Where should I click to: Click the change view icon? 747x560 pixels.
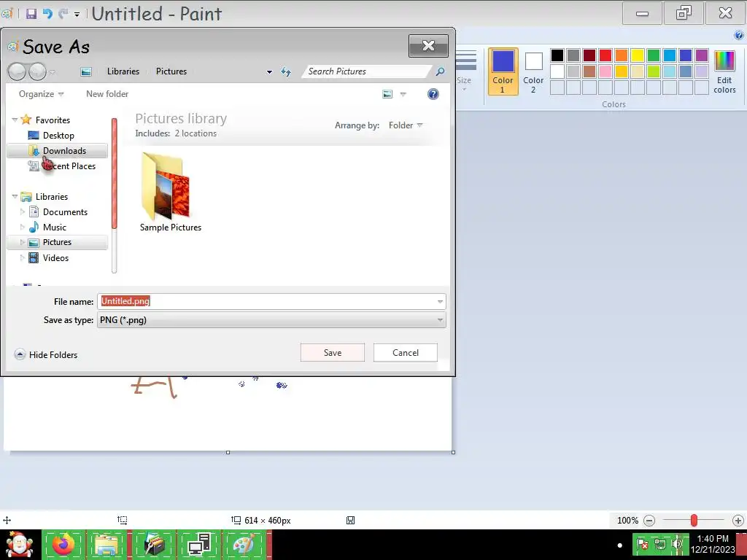point(387,94)
